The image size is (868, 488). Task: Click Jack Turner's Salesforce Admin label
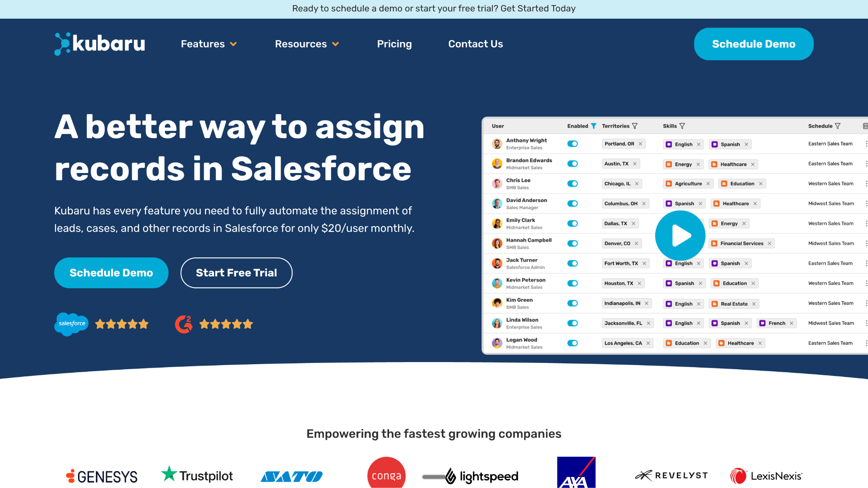pos(525,268)
